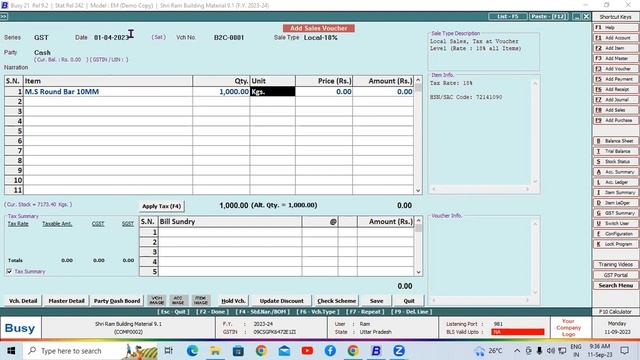The height and width of the screenshot is (360, 640).
Task: Click the Add Sales shortcut
Action: (x=616, y=110)
